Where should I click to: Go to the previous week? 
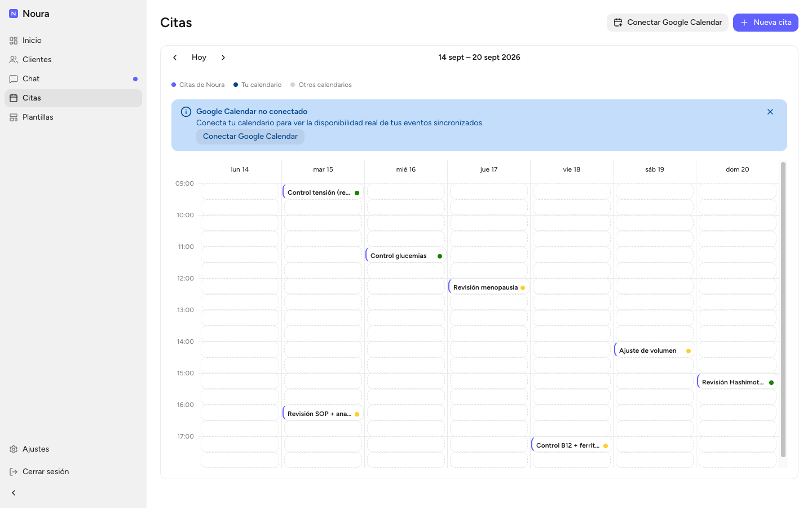175,58
